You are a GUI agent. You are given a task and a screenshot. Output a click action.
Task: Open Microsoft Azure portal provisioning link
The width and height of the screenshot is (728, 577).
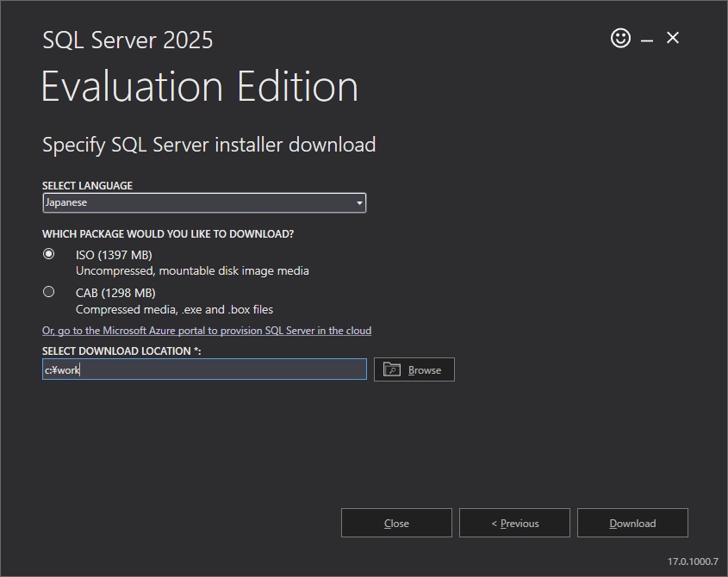pyautogui.click(x=207, y=330)
